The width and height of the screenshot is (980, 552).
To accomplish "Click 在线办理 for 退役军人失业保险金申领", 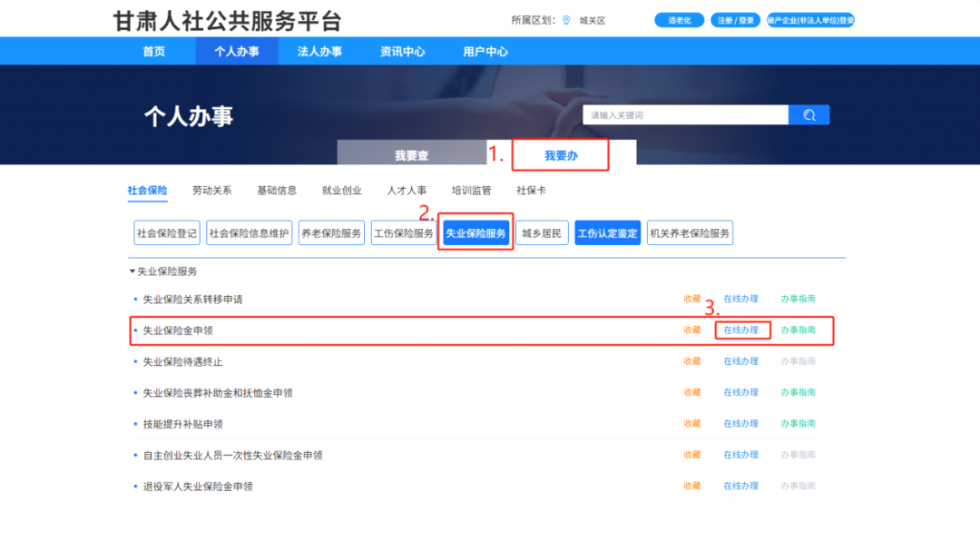I will (740, 486).
